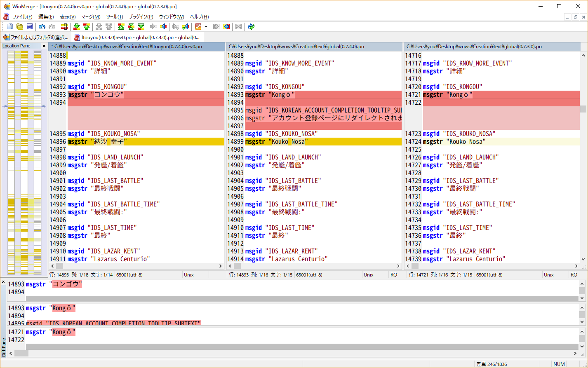The image size is (588, 368).
Task: Click the grey previous conflict icon
Action: tap(108, 27)
